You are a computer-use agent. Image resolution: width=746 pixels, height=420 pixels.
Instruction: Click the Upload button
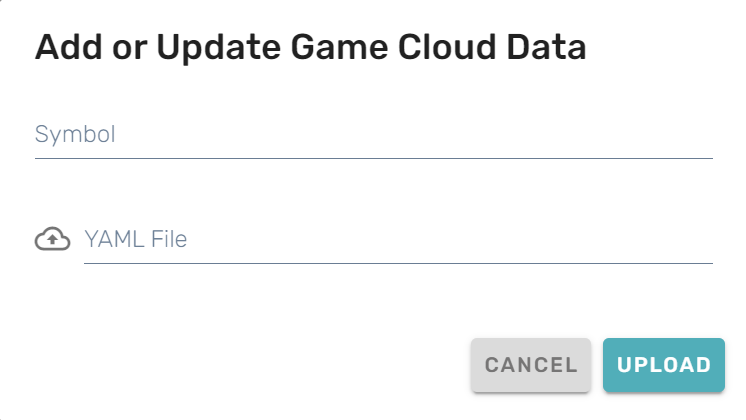pyautogui.click(x=664, y=365)
